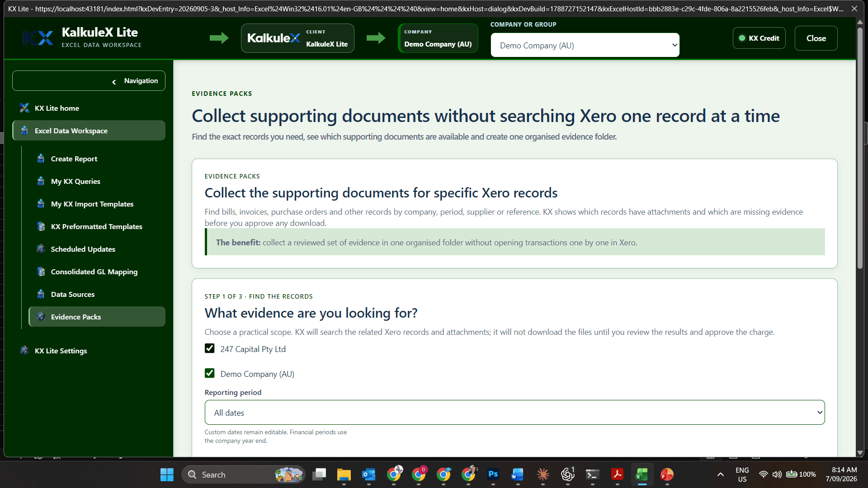
Task: Click the taskbar Search box
Action: click(x=243, y=474)
